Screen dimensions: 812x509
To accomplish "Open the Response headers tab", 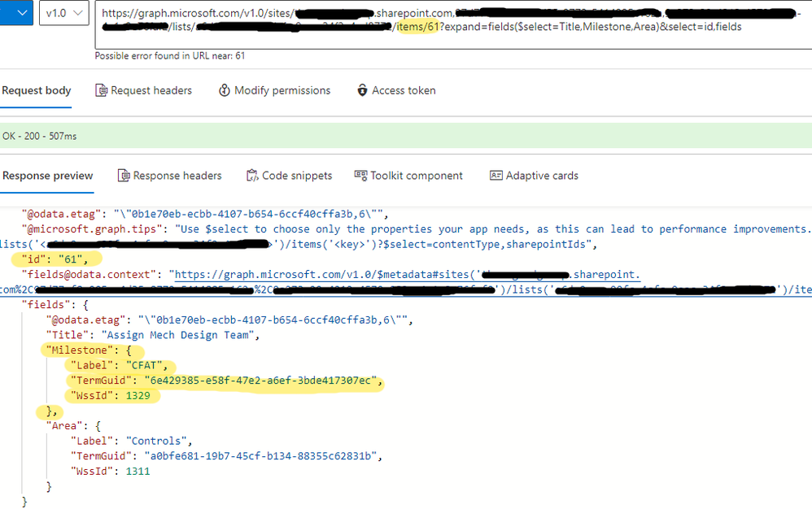I will [x=170, y=176].
